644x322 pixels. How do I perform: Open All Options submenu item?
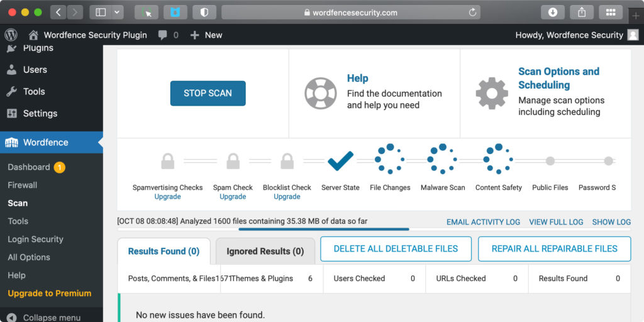pos(29,257)
